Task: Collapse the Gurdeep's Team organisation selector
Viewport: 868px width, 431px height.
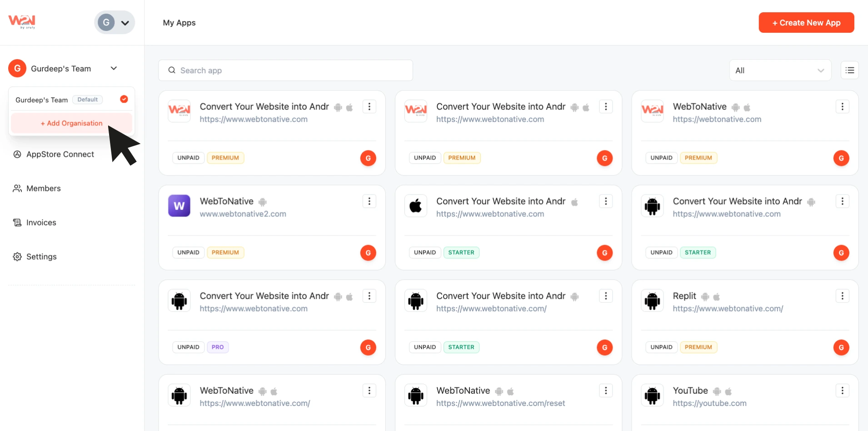Action: tap(114, 68)
